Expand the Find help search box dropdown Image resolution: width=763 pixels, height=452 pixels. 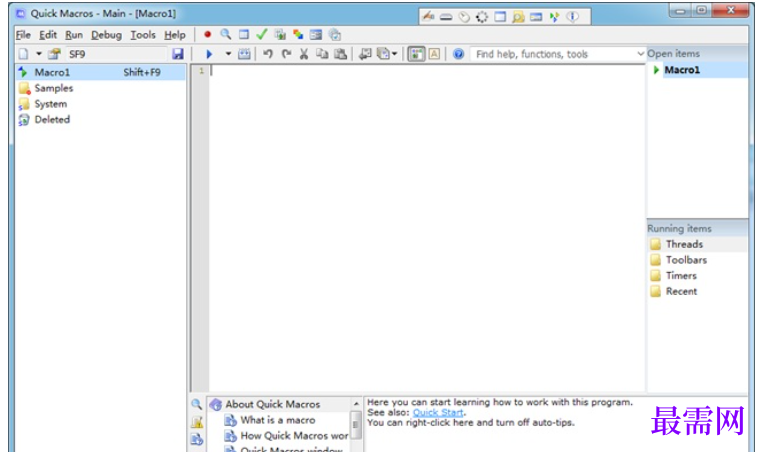point(640,54)
